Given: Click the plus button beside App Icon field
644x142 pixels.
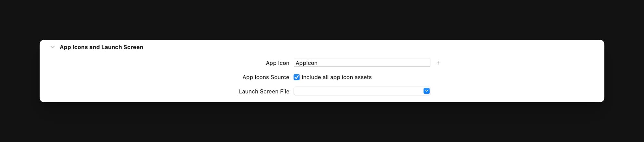Looking at the screenshot, I should click(x=439, y=63).
